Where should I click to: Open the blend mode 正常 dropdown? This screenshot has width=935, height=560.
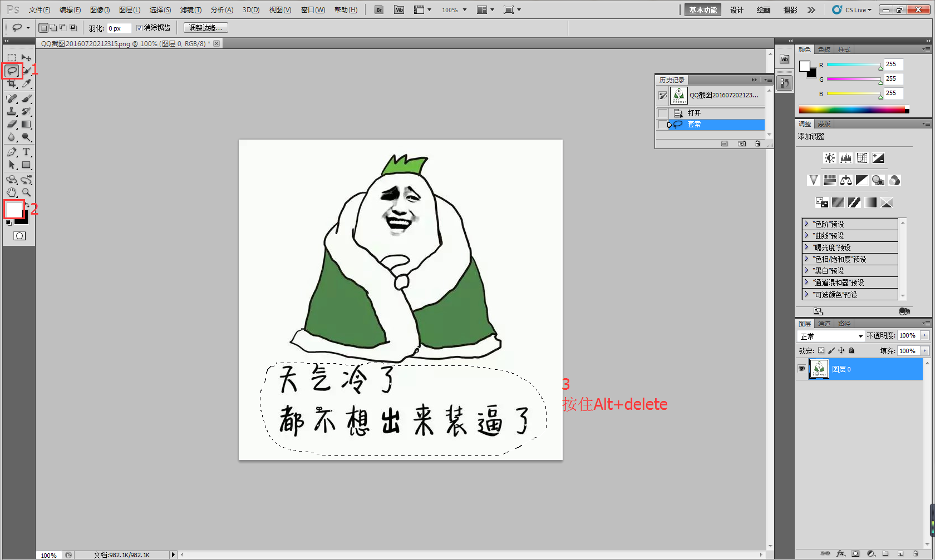[831, 336]
